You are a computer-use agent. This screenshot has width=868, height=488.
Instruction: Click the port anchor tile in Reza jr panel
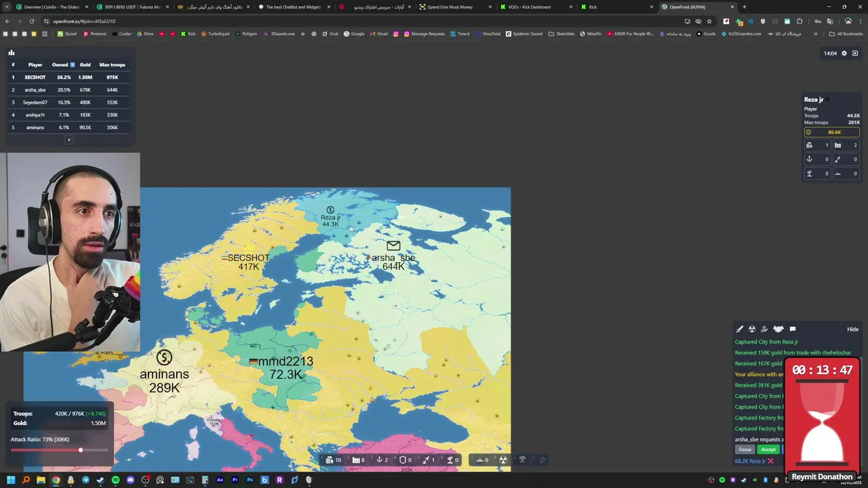click(817, 159)
